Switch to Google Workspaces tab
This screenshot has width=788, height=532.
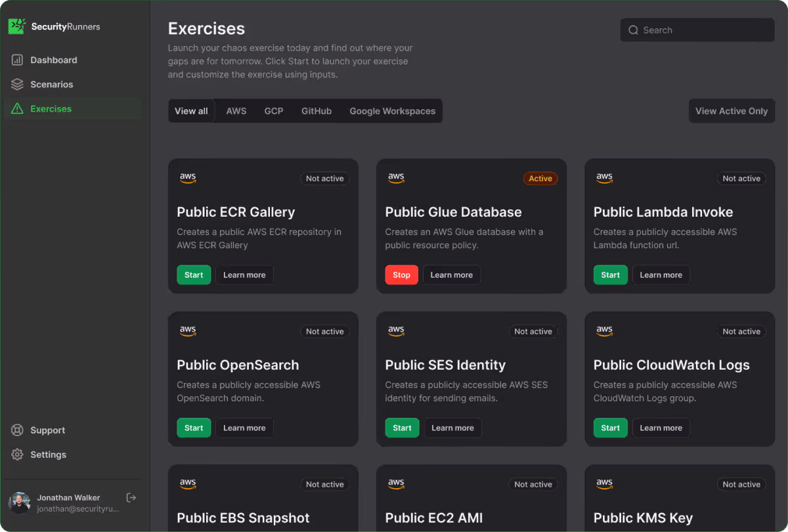coord(392,110)
